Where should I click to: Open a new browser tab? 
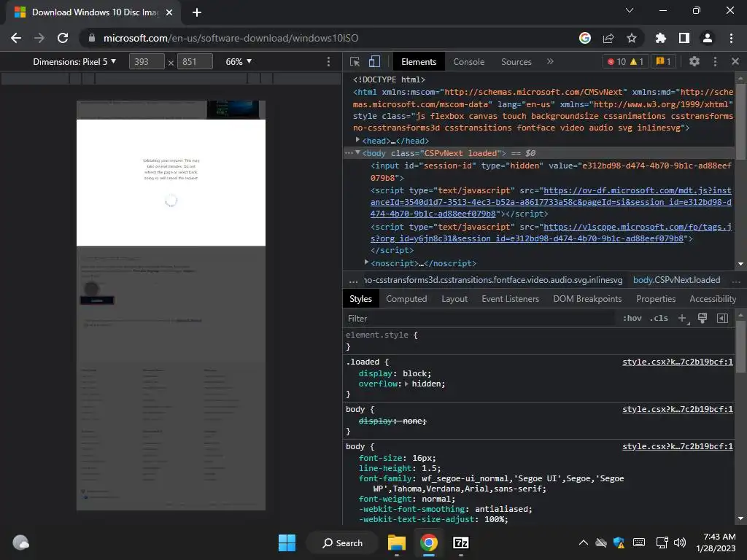tap(197, 12)
